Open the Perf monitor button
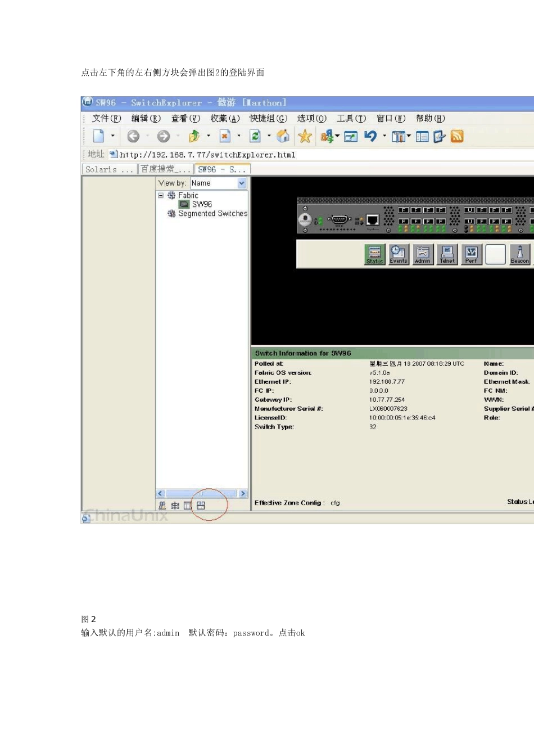 [x=471, y=254]
